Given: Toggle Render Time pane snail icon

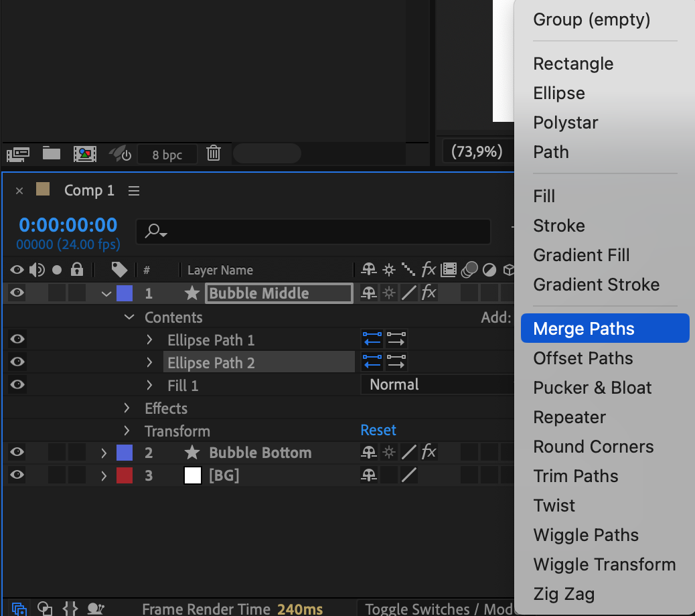Looking at the screenshot, I should pyautogui.click(x=96, y=609).
